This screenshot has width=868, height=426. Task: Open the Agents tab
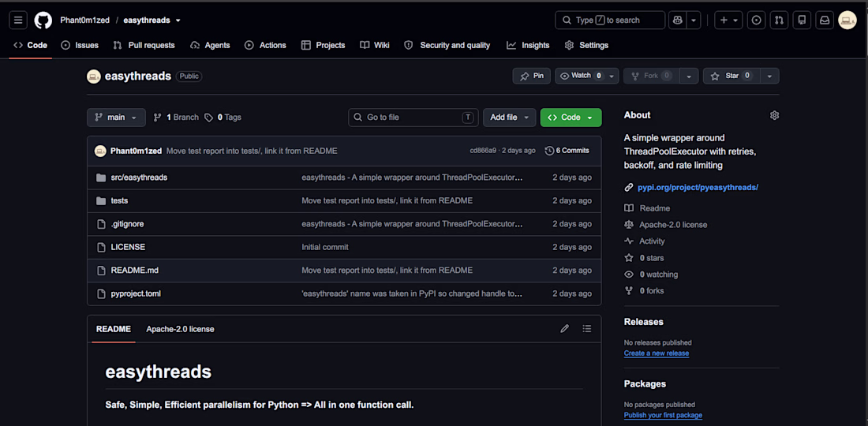point(210,46)
